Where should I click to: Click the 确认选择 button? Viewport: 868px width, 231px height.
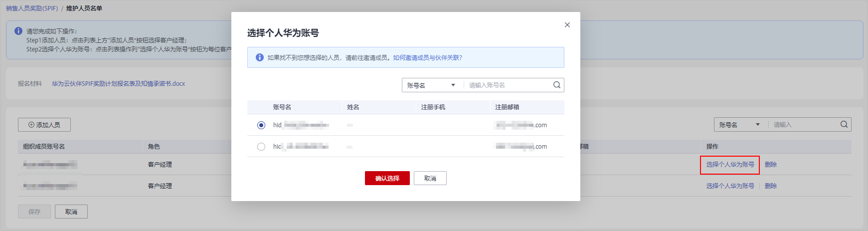(x=387, y=179)
